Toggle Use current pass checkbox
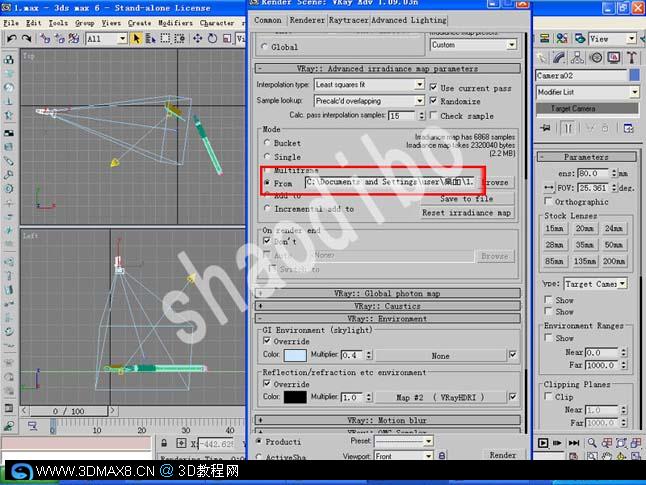The height and width of the screenshot is (485, 646). (x=433, y=87)
